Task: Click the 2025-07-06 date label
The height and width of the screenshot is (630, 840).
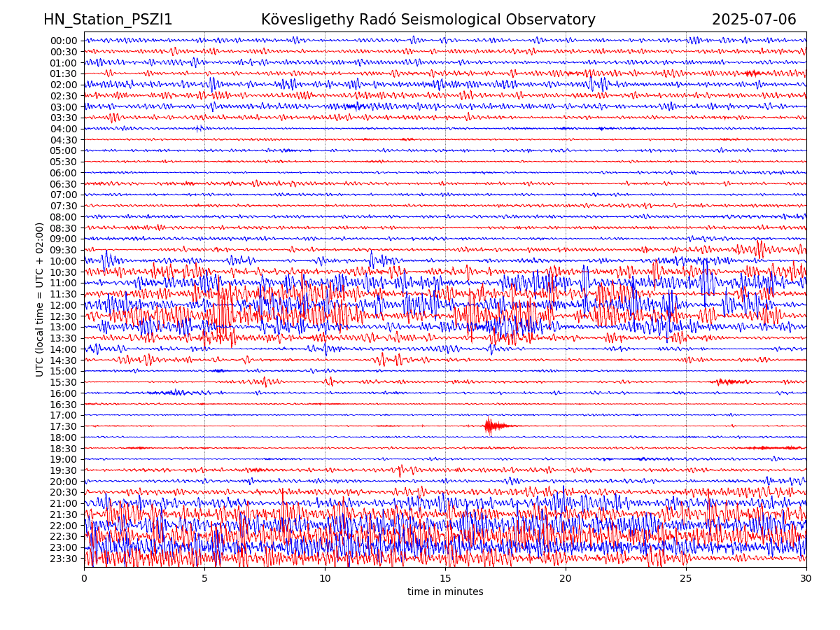Action: point(754,20)
